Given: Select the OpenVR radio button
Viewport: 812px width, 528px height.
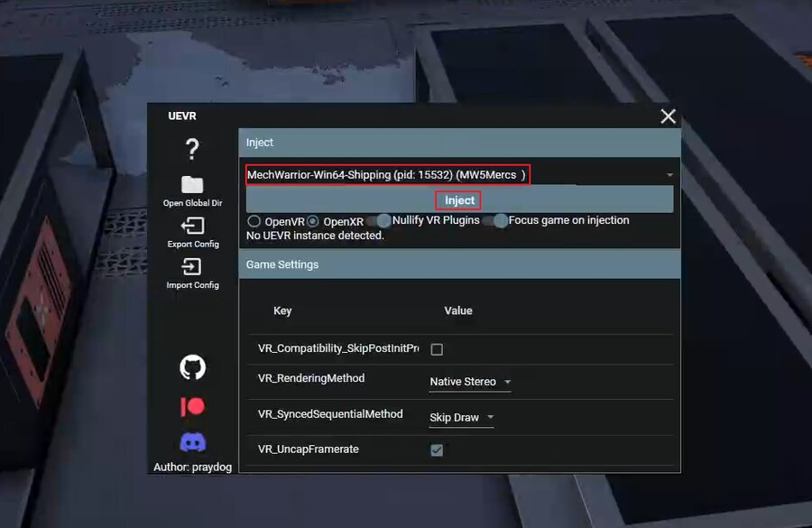Looking at the screenshot, I should coord(254,221).
